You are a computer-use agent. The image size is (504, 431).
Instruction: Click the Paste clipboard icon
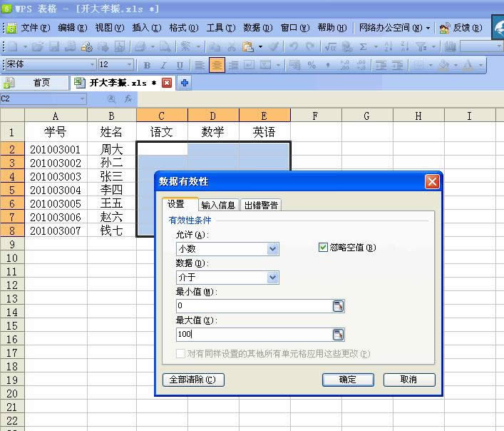point(248,47)
